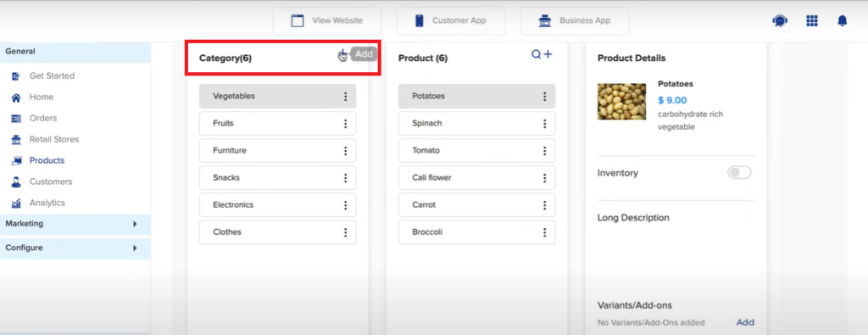Select the Snacks category row
This screenshot has height=335, width=868.
click(277, 178)
